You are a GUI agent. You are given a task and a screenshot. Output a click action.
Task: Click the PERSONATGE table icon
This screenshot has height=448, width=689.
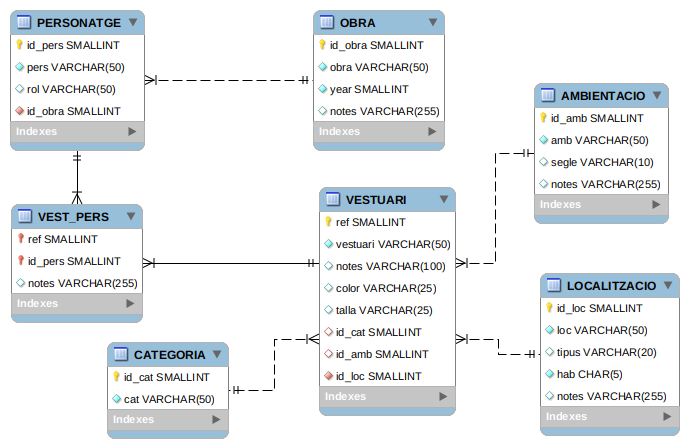[x=24, y=22]
